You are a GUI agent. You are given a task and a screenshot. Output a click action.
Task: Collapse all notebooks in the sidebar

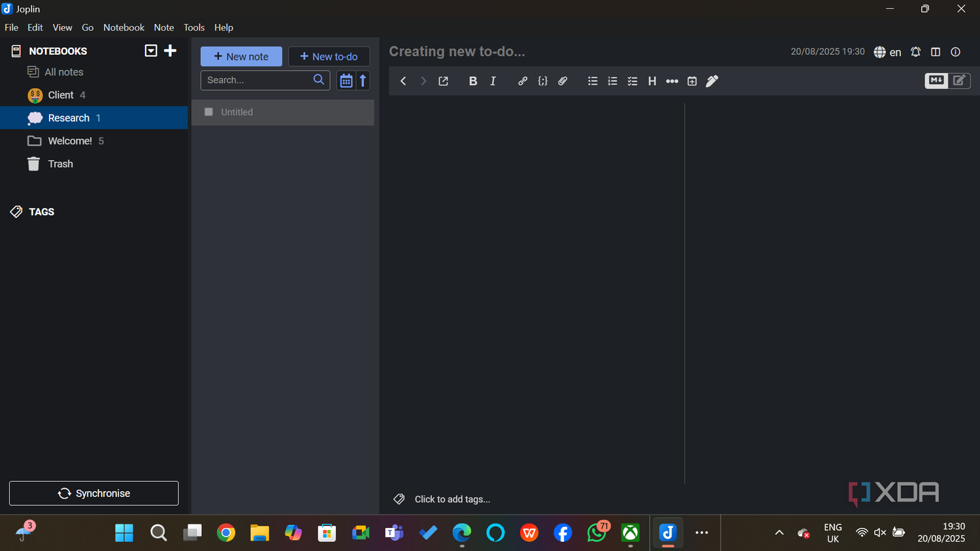pos(151,50)
